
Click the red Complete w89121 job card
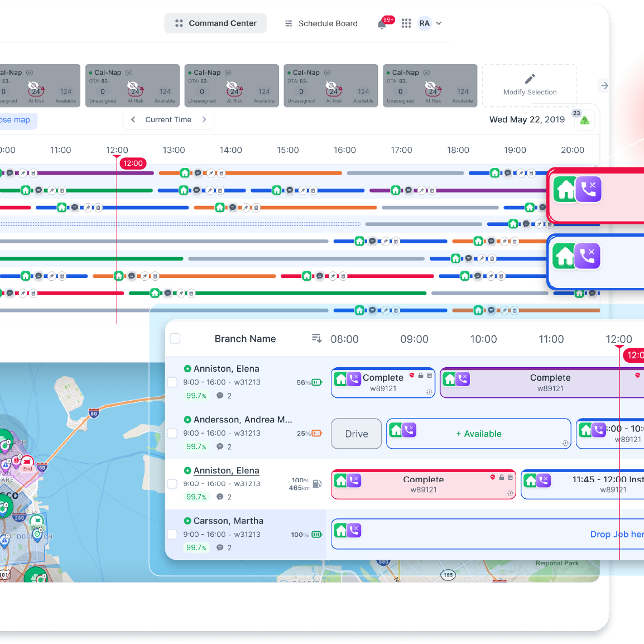tap(424, 484)
